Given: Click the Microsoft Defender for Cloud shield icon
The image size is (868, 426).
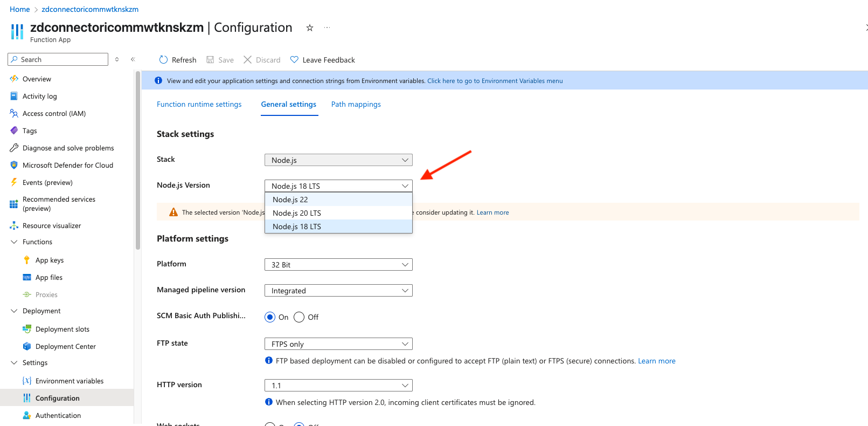Looking at the screenshot, I should [14, 165].
